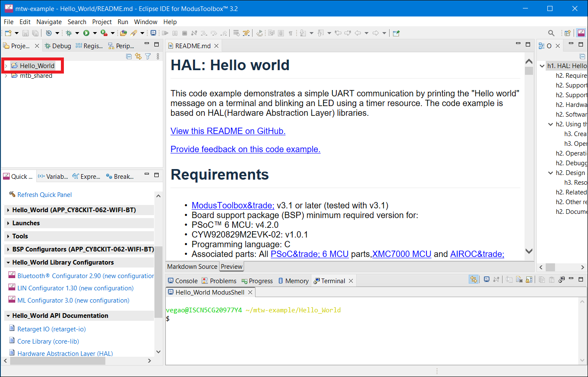588x377 pixels.
Task: Minimize the Project Explorer panel
Action: [147, 44]
